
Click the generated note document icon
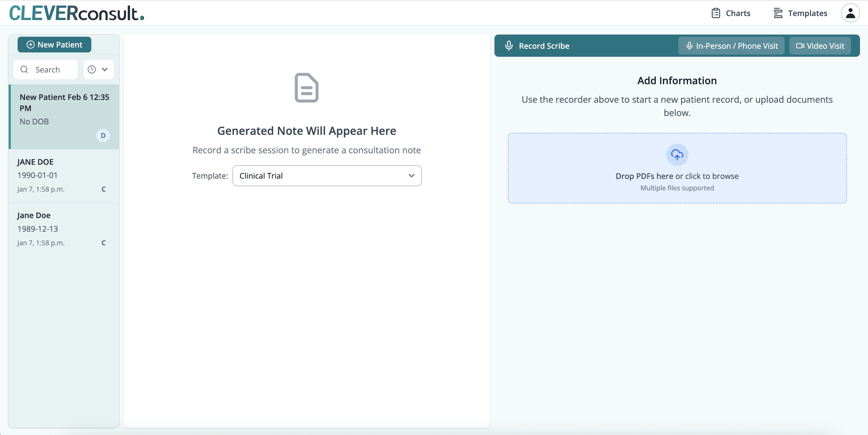coord(306,88)
